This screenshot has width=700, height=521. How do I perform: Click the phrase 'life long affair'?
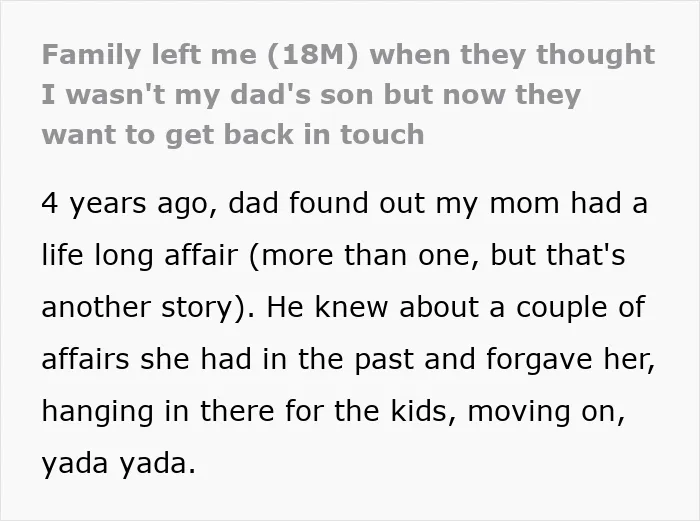140,256
